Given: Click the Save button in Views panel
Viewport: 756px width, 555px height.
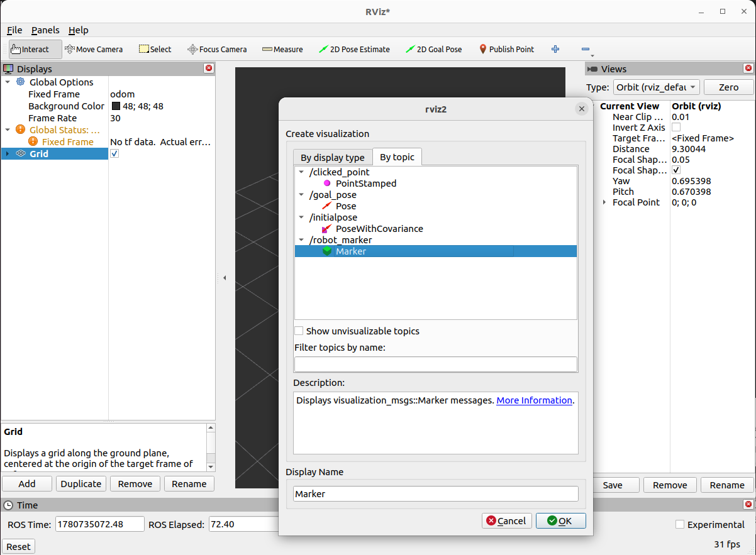Looking at the screenshot, I should (613, 485).
